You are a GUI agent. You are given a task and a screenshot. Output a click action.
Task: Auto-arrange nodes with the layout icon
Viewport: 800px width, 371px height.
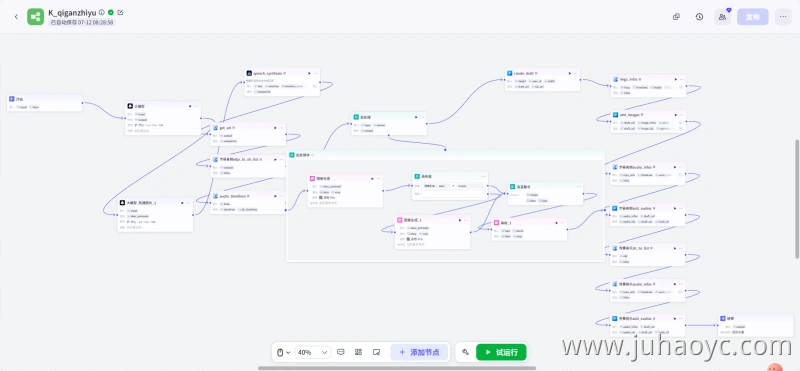point(359,352)
